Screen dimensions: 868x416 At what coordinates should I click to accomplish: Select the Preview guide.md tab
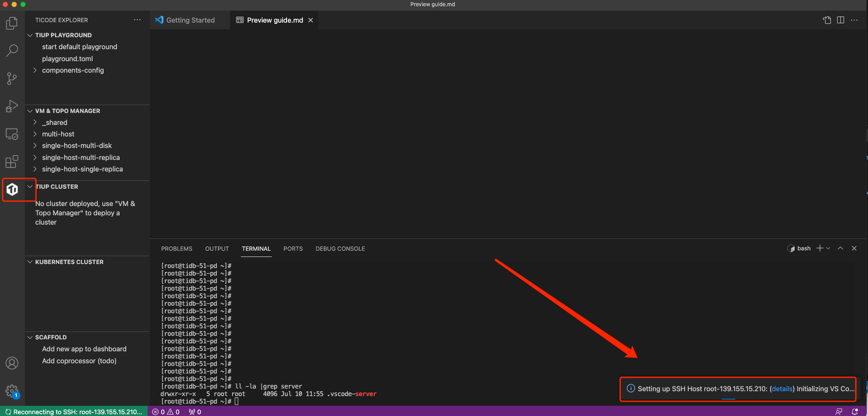point(275,20)
